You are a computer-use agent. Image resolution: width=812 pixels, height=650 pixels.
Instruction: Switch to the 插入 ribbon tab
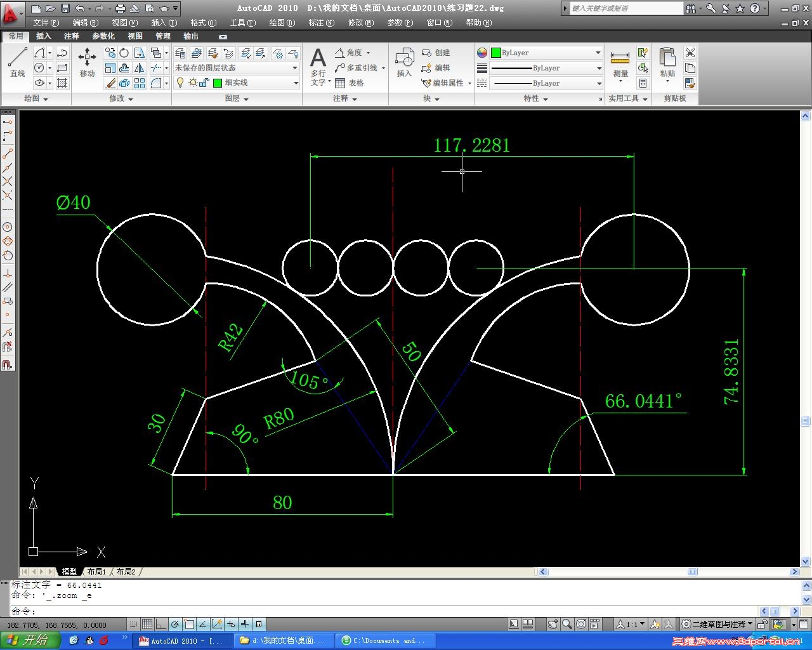coord(44,36)
